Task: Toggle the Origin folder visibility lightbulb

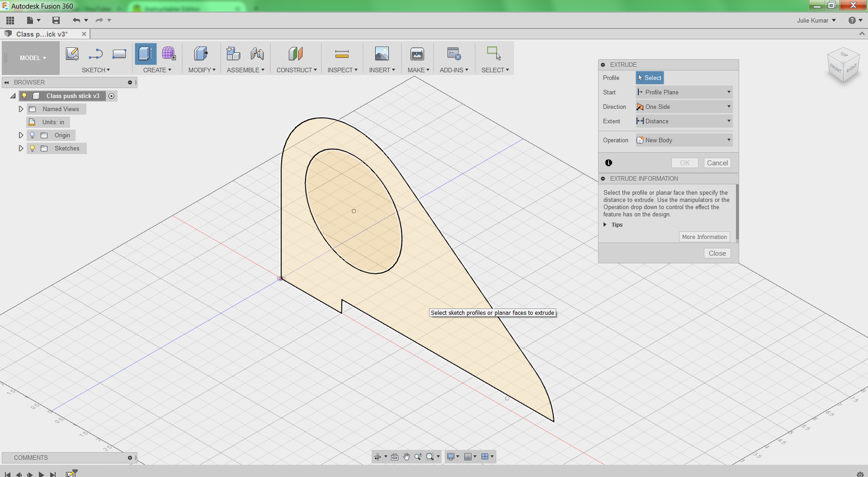Action: click(x=32, y=135)
